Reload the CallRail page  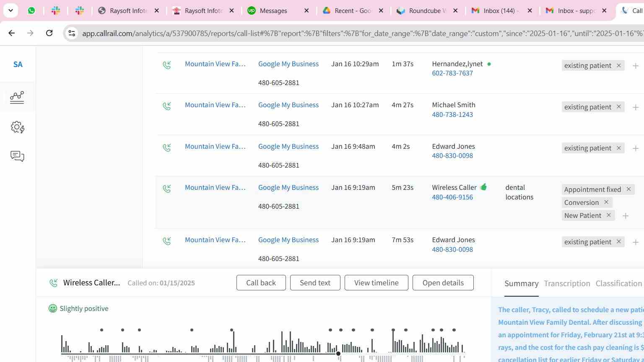pos(49,33)
